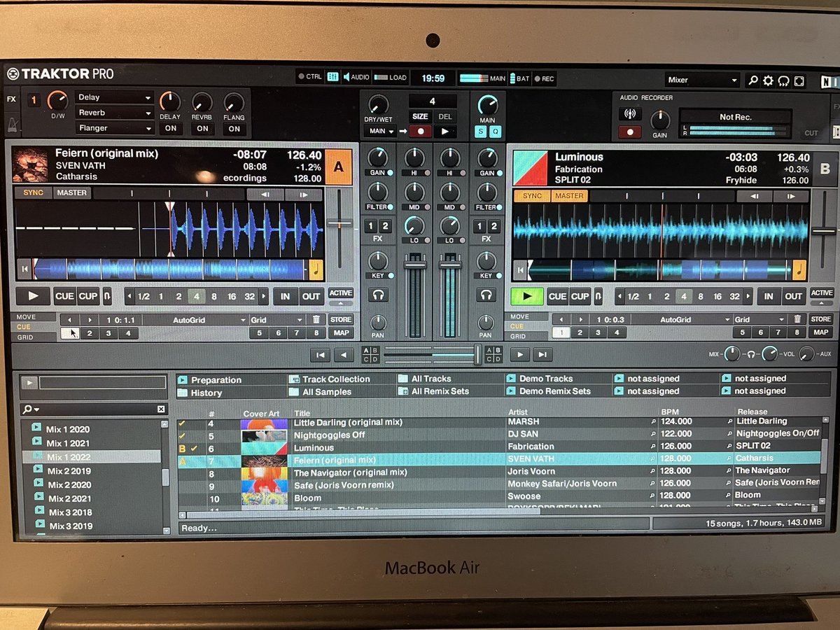Click Deck B key lock note icon
Screen dimensions: 840x630
coord(799,269)
